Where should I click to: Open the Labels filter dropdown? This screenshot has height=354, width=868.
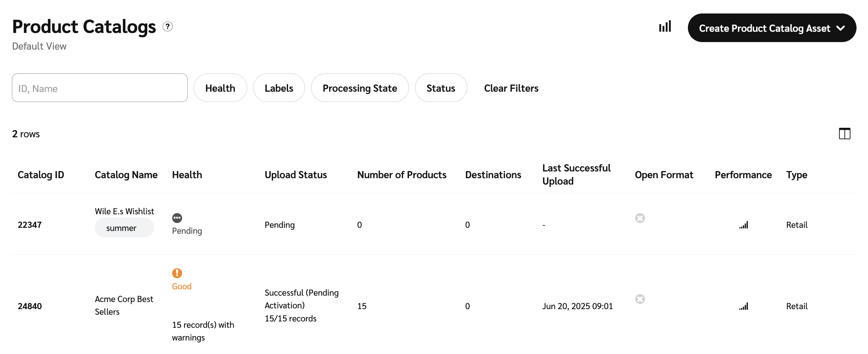(279, 88)
